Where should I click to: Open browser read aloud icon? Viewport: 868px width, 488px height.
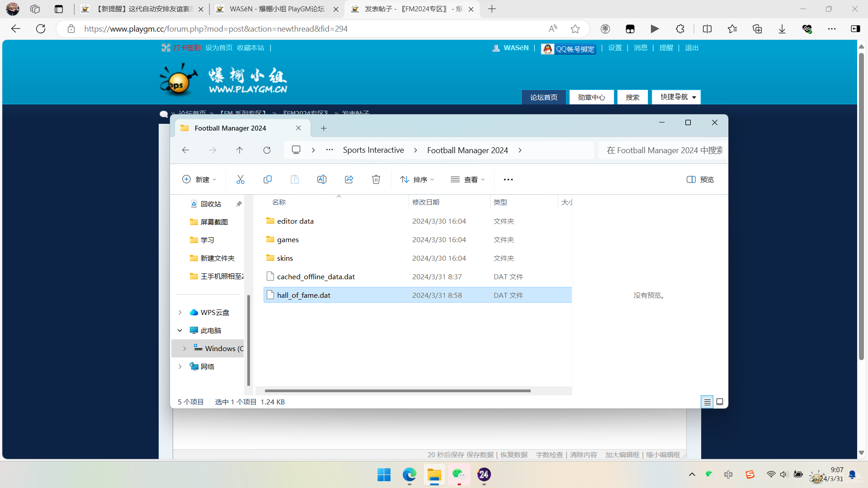552,29
